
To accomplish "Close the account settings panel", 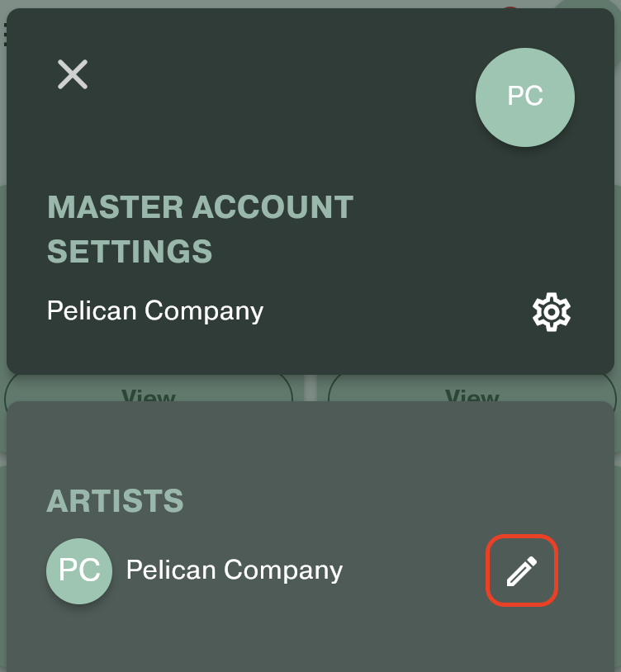I will pyautogui.click(x=73, y=75).
